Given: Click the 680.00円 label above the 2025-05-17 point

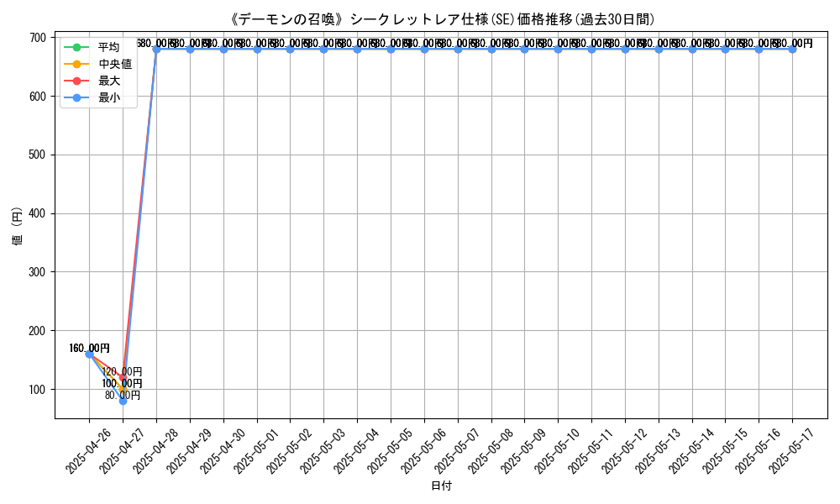Looking at the screenshot, I should tap(792, 43).
